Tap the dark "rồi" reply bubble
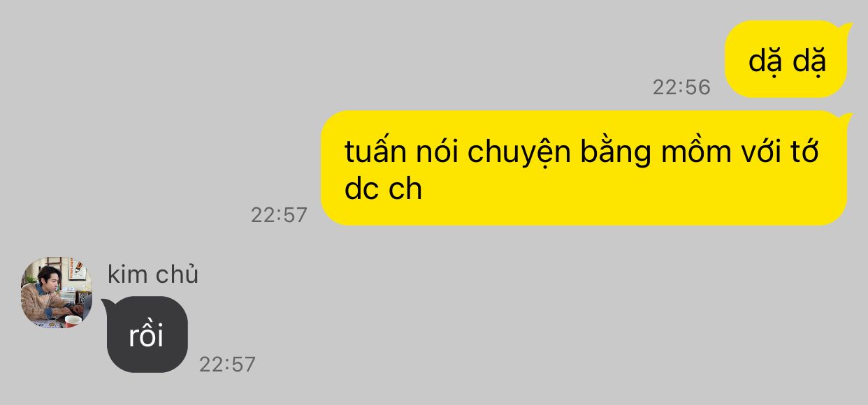The image size is (868, 405). 147,334
